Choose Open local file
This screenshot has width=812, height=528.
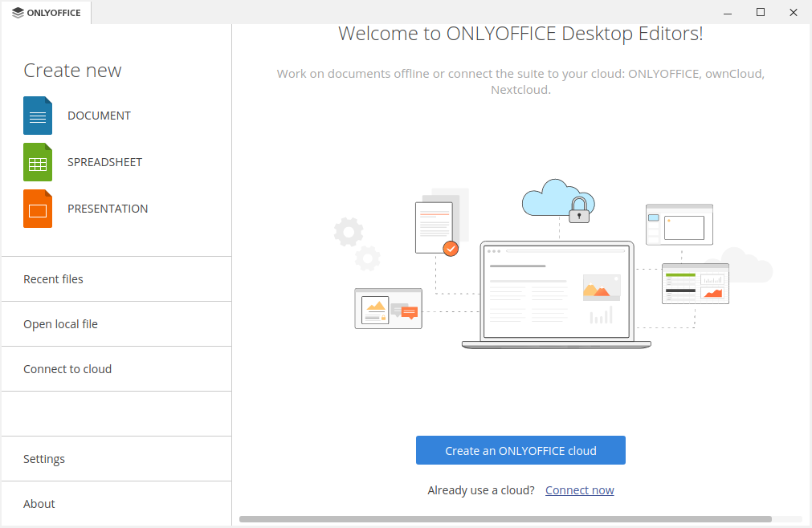pyautogui.click(x=116, y=324)
